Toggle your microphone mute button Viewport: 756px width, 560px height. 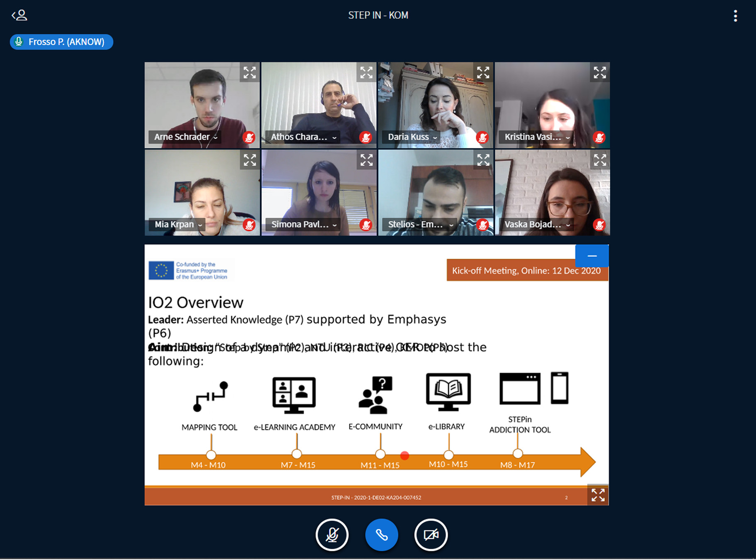click(x=332, y=535)
